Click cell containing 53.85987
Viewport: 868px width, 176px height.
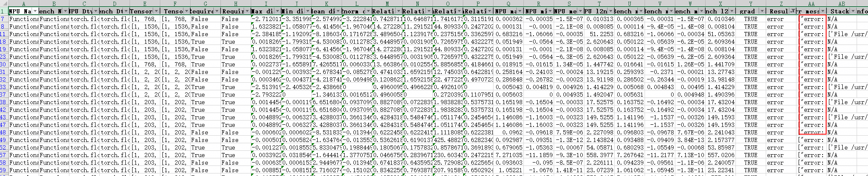pos(720,147)
